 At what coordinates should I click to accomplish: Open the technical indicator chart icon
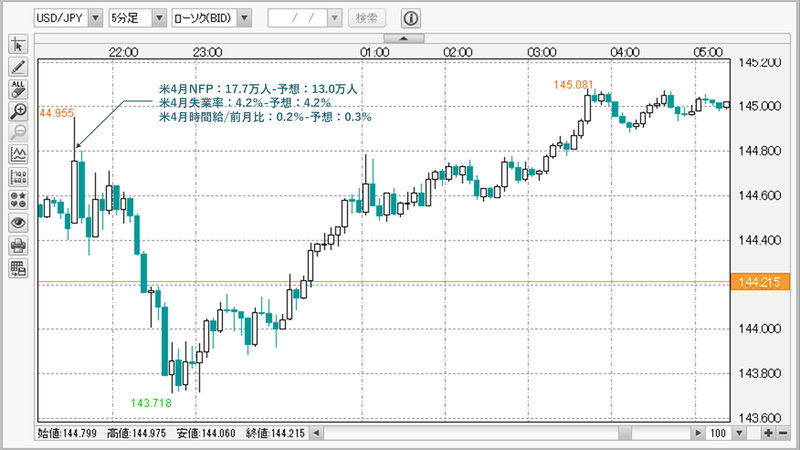(18, 155)
